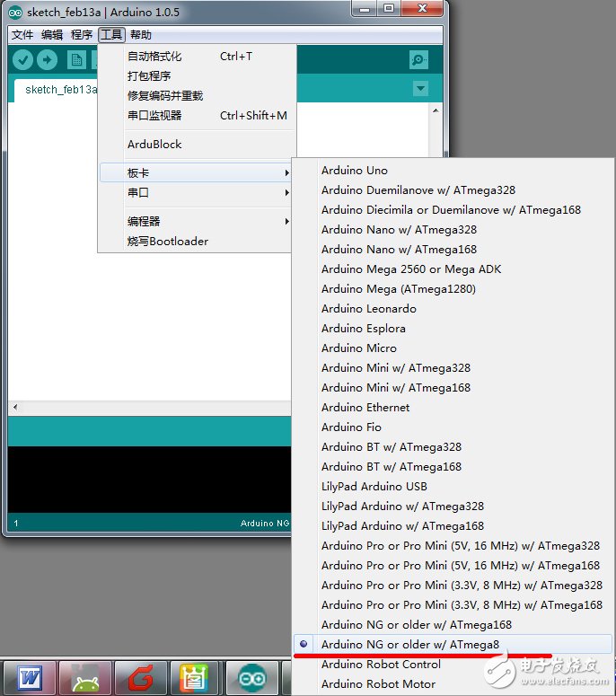Open the Android robot taskbar icon
This screenshot has width=616, height=696.
pos(85,678)
